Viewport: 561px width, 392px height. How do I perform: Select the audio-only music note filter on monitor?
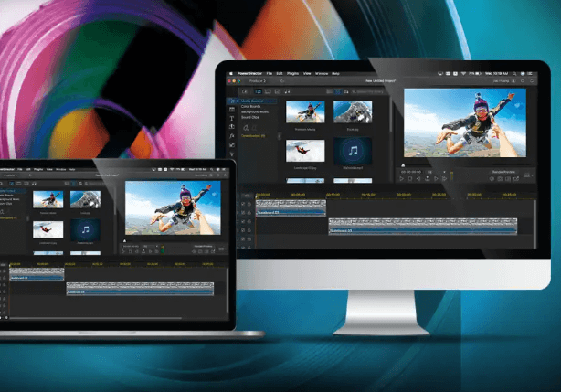click(x=287, y=91)
